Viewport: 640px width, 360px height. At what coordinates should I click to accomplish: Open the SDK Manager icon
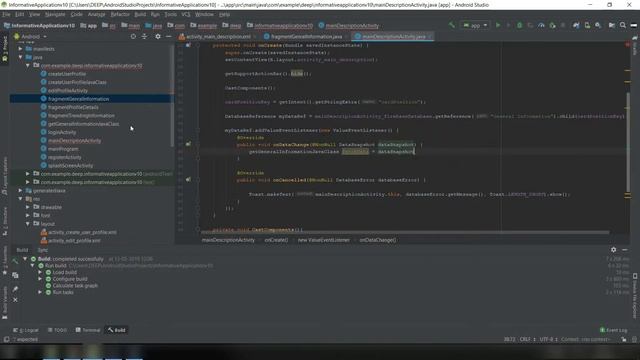(598, 25)
